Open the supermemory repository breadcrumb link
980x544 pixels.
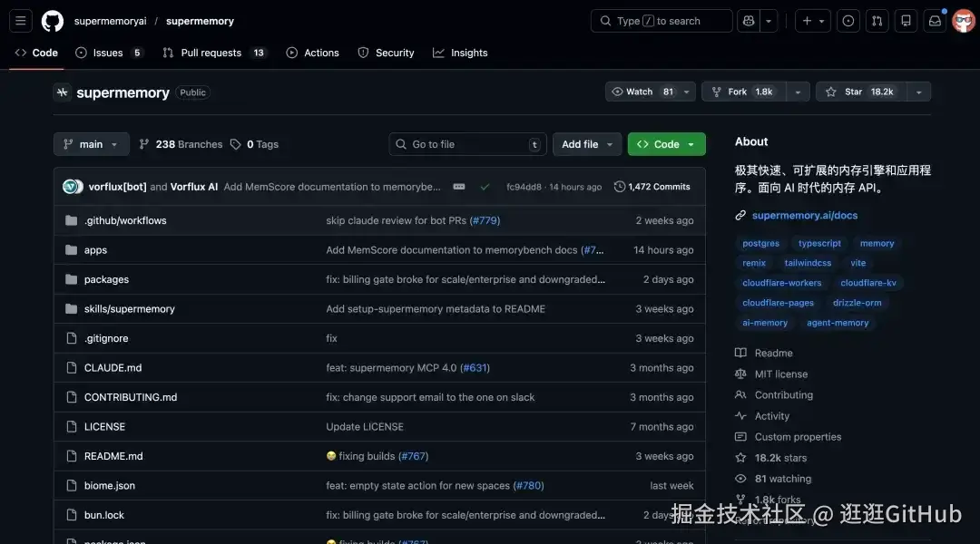pos(200,21)
